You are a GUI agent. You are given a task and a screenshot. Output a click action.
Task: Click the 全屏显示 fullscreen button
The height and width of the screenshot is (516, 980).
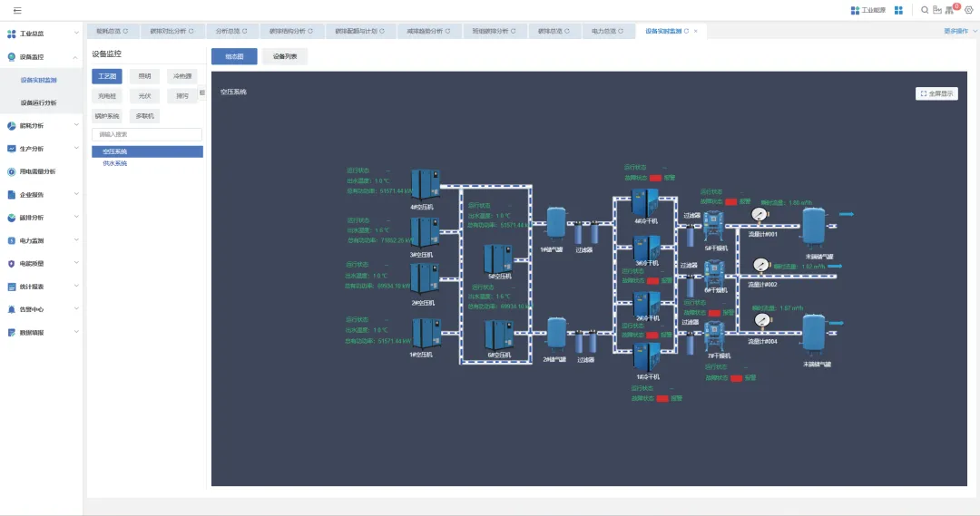coord(937,93)
